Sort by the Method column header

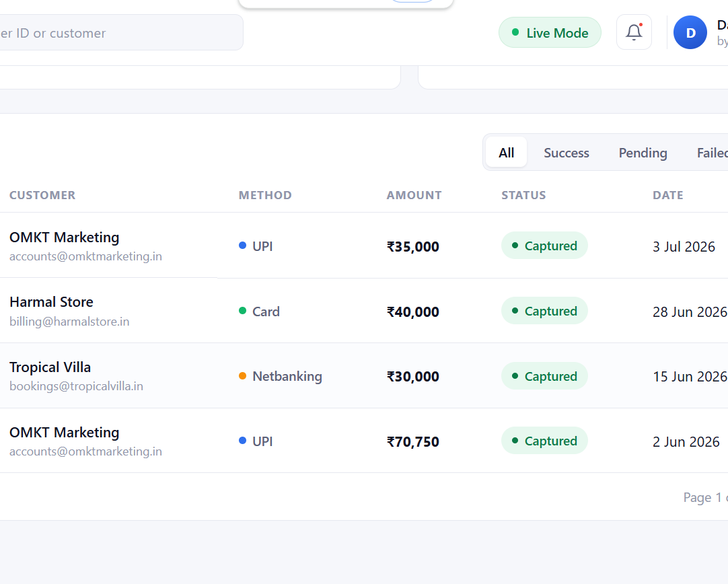pyautogui.click(x=265, y=195)
